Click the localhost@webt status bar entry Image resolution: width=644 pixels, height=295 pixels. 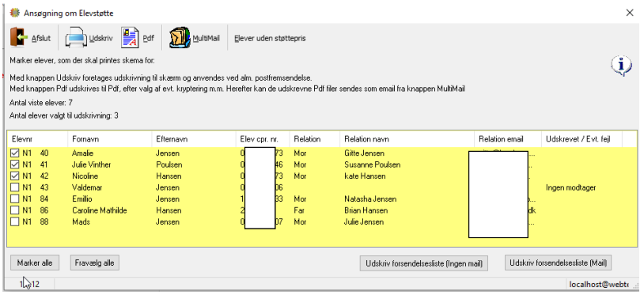[599, 284]
